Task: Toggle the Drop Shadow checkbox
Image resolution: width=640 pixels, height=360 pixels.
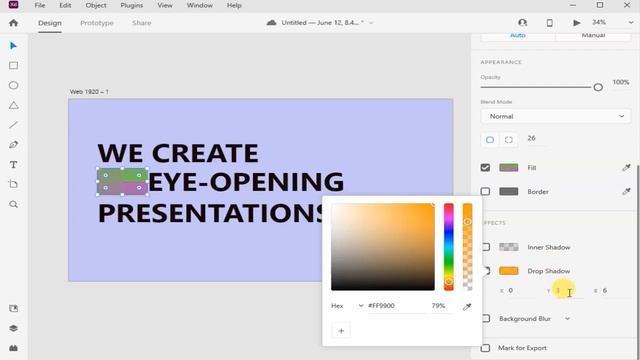Action: click(x=486, y=271)
